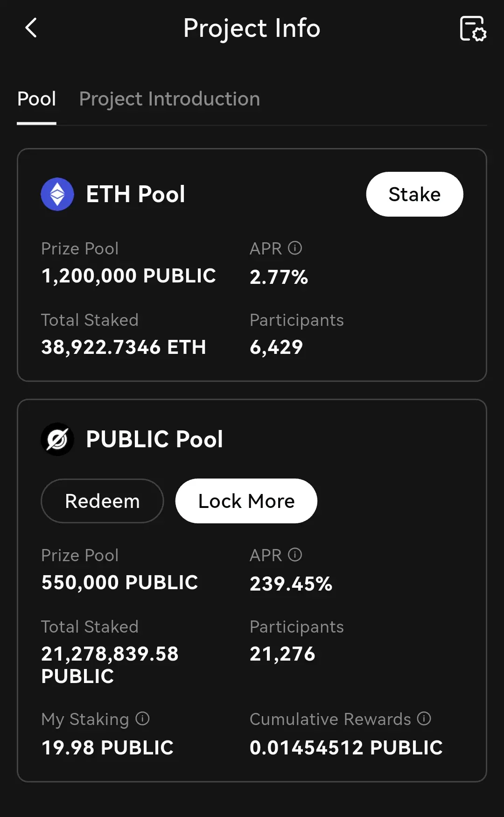Open ETH Pool APR info icon
The image size is (504, 817).
pyautogui.click(x=295, y=248)
